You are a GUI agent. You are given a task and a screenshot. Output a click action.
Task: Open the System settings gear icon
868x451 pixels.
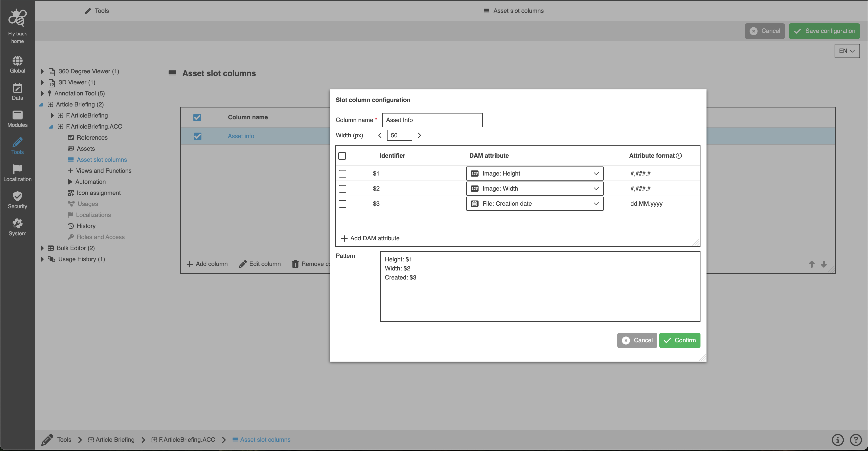click(x=17, y=224)
